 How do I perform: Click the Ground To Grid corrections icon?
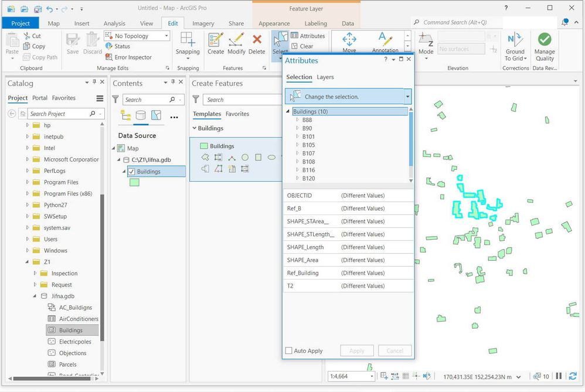(515, 39)
